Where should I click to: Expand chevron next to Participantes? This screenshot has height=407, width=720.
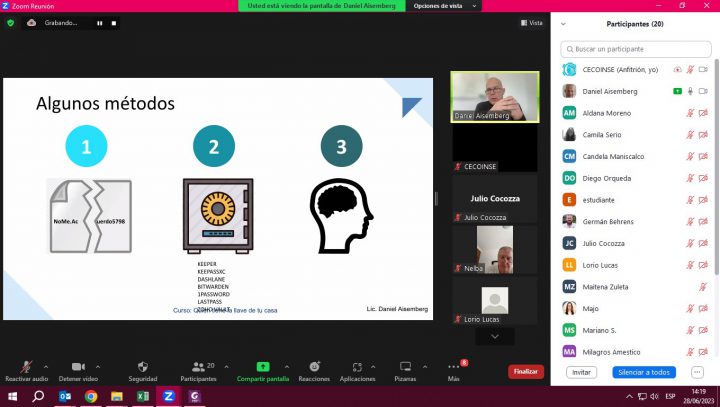click(x=226, y=367)
